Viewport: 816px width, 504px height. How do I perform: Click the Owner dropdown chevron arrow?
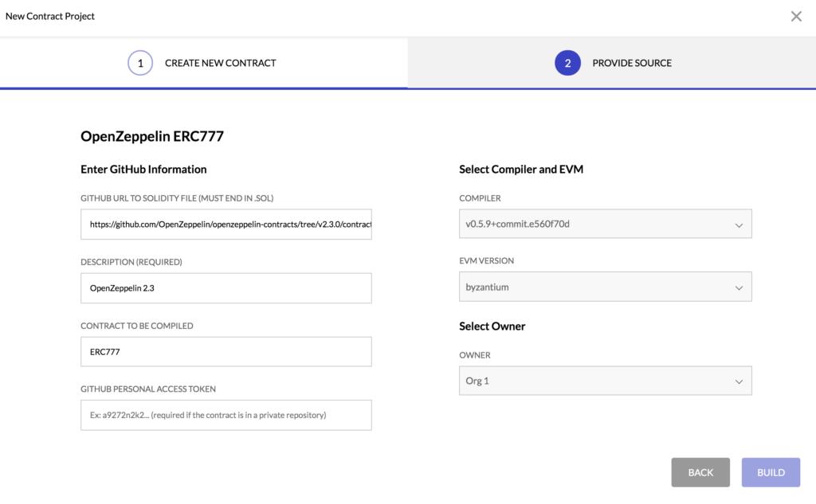[x=739, y=381]
